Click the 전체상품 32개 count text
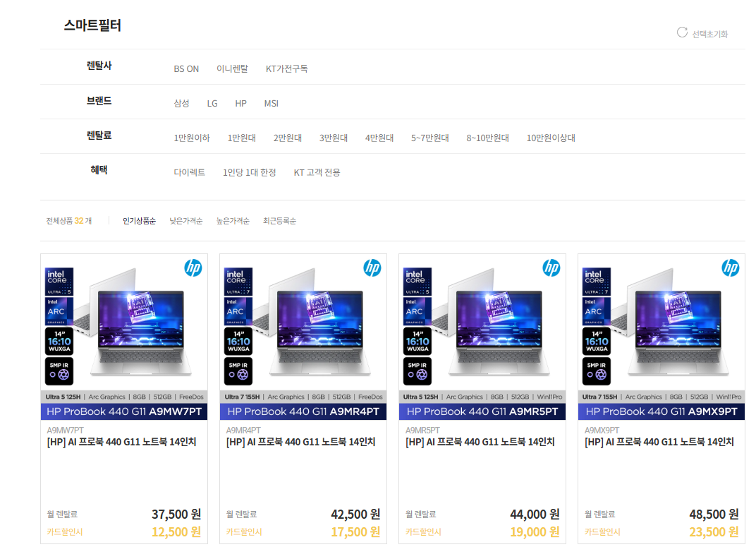 [68, 221]
